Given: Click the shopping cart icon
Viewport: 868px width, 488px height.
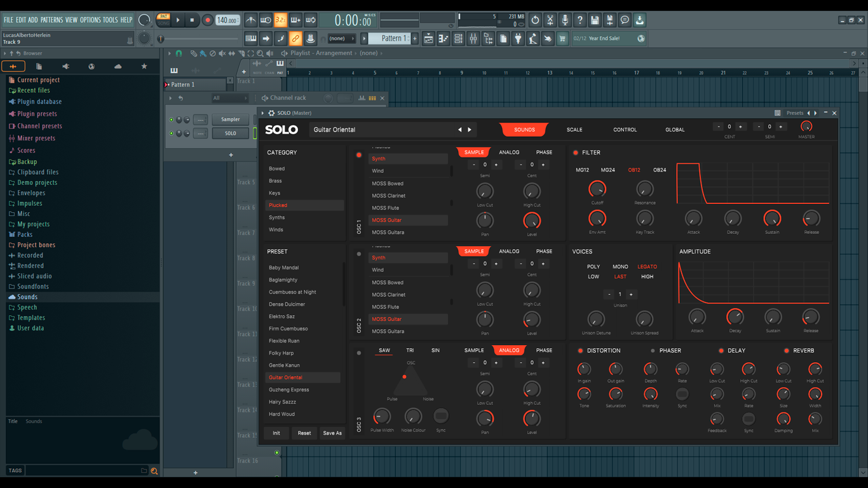Looking at the screenshot, I should [x=562, y=39].
